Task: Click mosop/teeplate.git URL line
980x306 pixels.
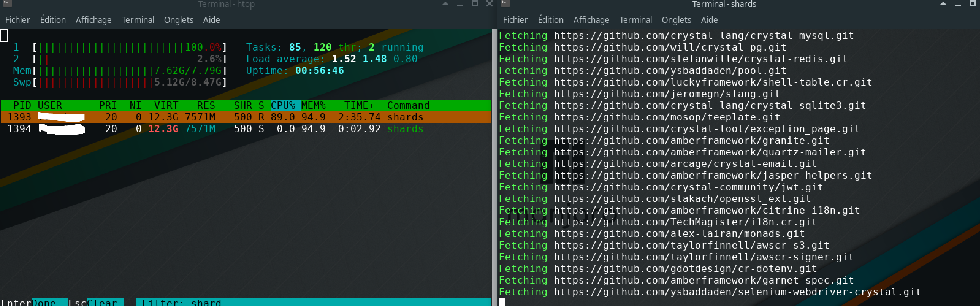Action: point(667,117)
